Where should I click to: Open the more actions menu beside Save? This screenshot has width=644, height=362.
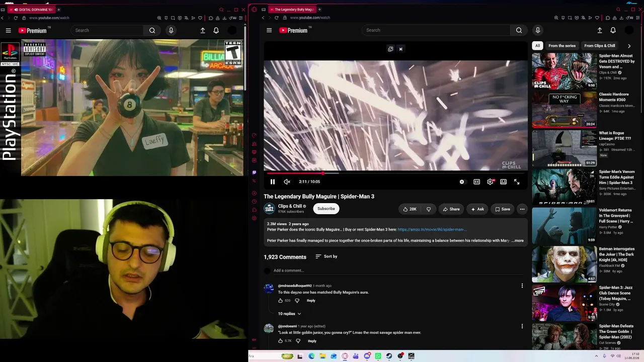522,209
